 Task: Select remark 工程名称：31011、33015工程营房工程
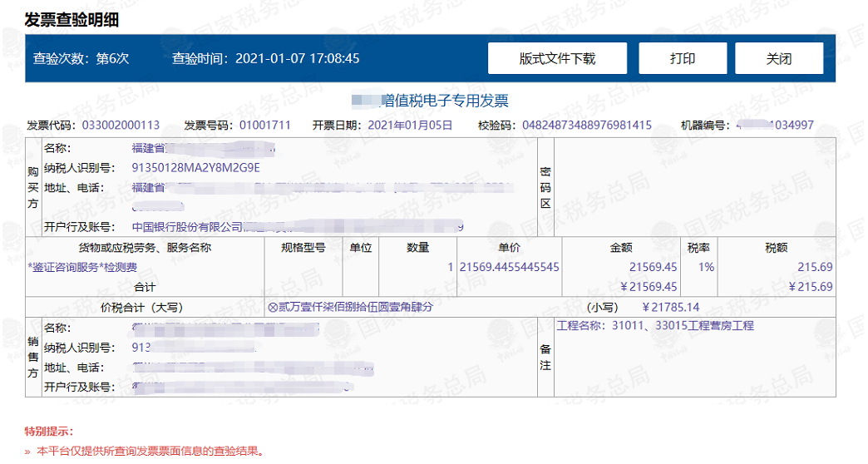(x=655, y=326)
